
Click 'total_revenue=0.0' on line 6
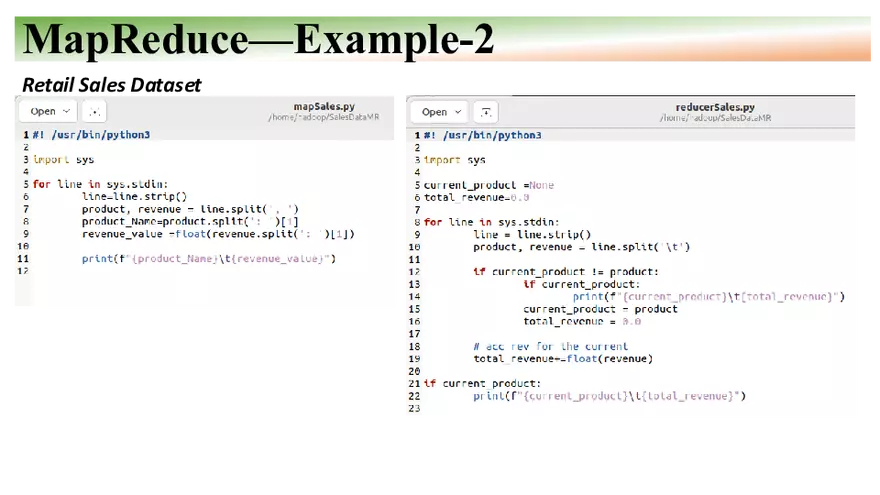click(x=476, y=198)
